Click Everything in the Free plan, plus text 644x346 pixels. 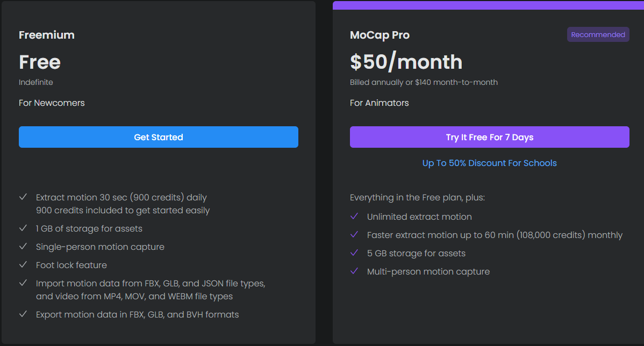417,197
